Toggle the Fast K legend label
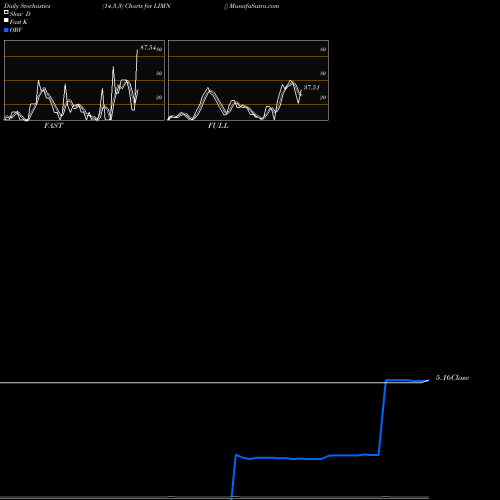This screenshot has height=500, width=500. (x=18, y=22)
